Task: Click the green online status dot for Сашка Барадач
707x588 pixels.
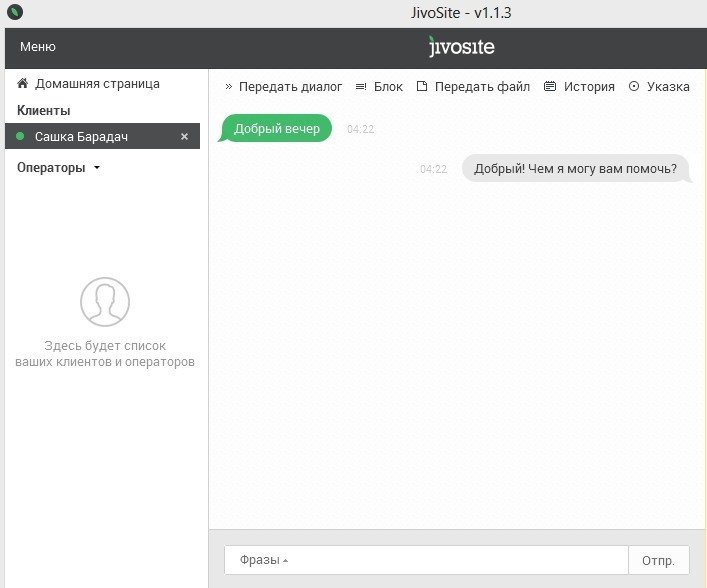Action: click(x=21, y=136)
